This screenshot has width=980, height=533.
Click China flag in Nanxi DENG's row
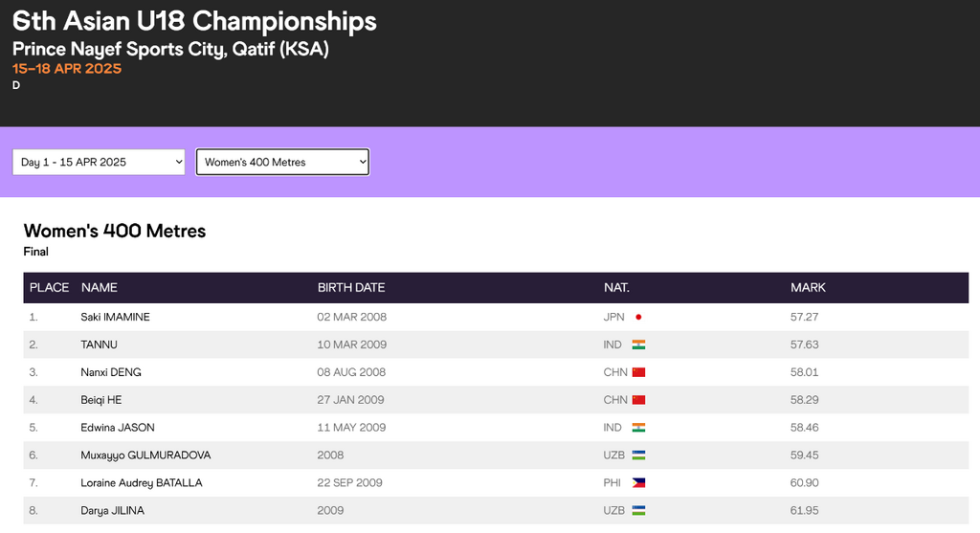(638, 372)
